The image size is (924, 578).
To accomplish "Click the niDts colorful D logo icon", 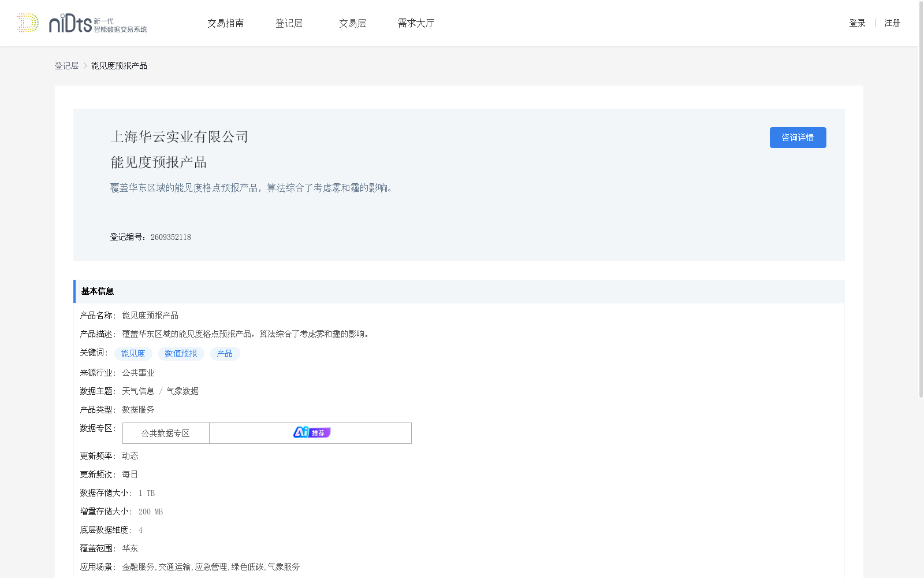I will (28, 23).
